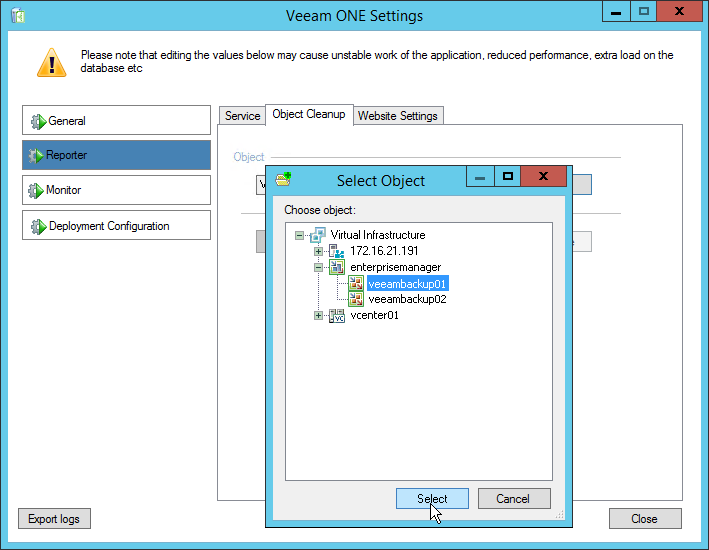This screenshot has height=550, width=709.
Task: Click the Deployment Configuration gear icon
Action: (38, 226)
